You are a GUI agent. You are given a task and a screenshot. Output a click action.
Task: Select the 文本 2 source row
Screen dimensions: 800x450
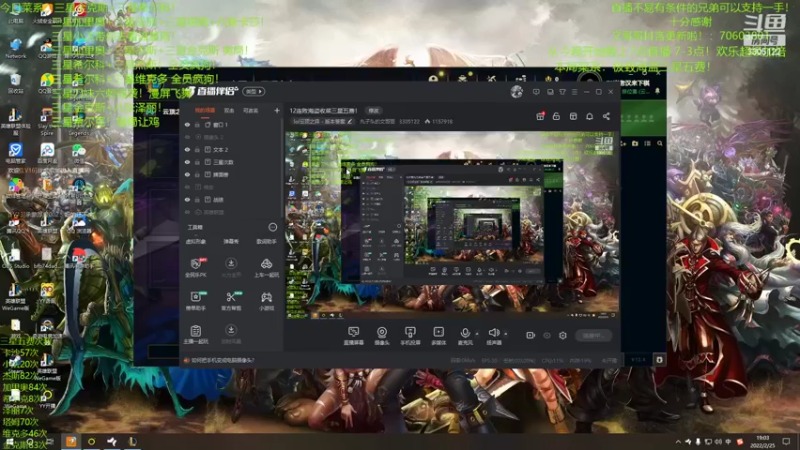click(232, 149)
